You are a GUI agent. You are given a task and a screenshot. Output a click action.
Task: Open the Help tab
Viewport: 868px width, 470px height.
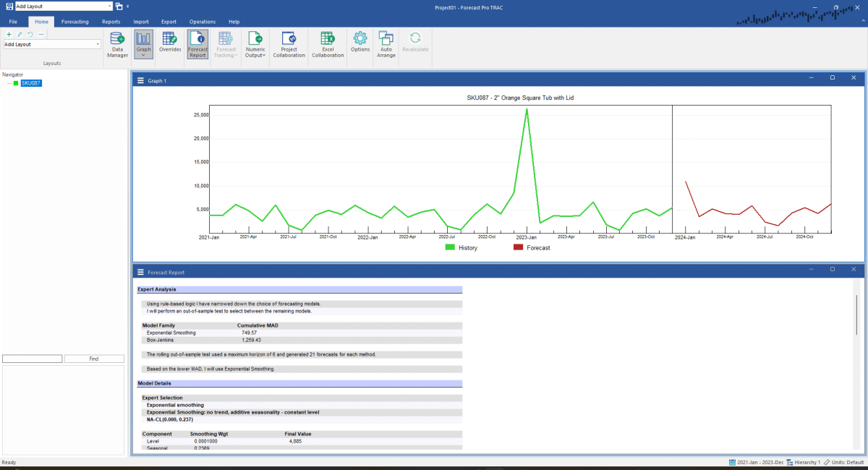click(x=234, y=22)
